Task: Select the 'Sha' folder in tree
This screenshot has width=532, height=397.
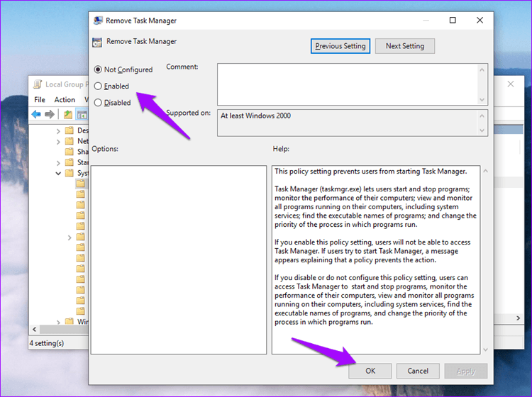Action: [x=77, y=152]
